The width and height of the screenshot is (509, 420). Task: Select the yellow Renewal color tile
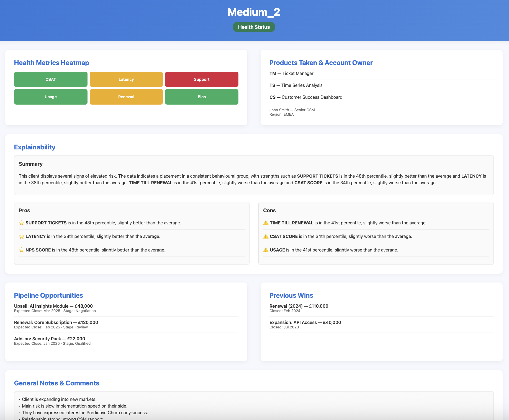point(126,97)
